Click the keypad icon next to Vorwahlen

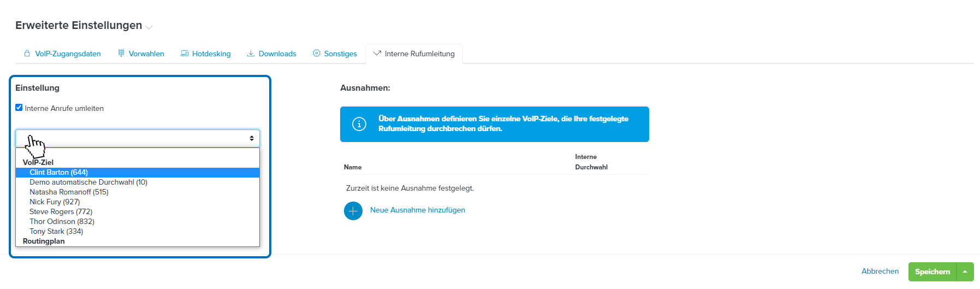[x=121, y=54]
